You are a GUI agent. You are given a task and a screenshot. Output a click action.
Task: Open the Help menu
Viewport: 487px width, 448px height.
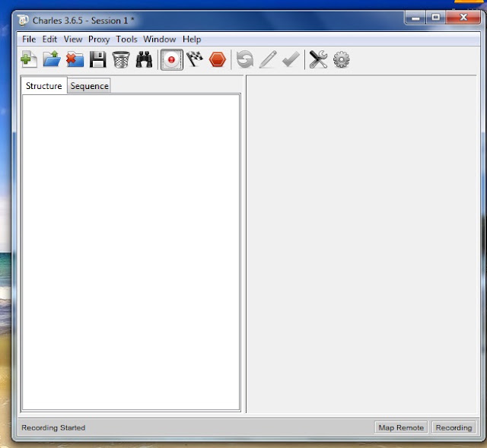[192, 40]
